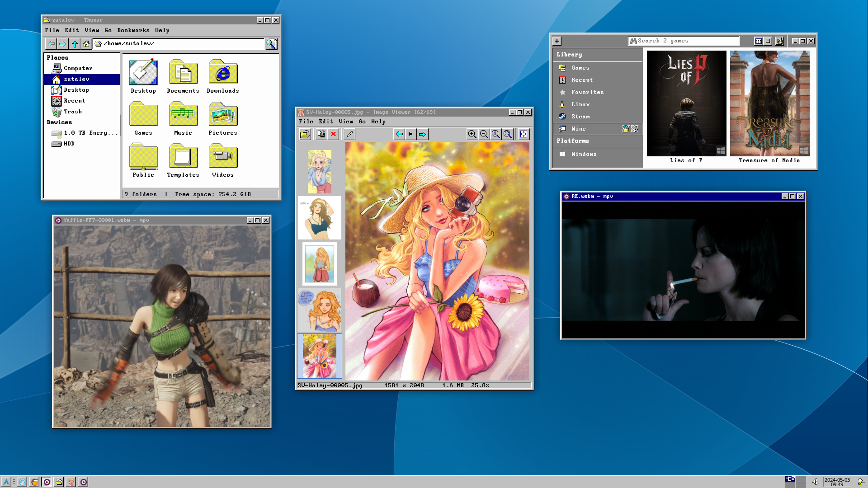The height and width of the screenshot is (488, 868).
Task: Switch to first workspace in pager
Action: tap(790, 479)
